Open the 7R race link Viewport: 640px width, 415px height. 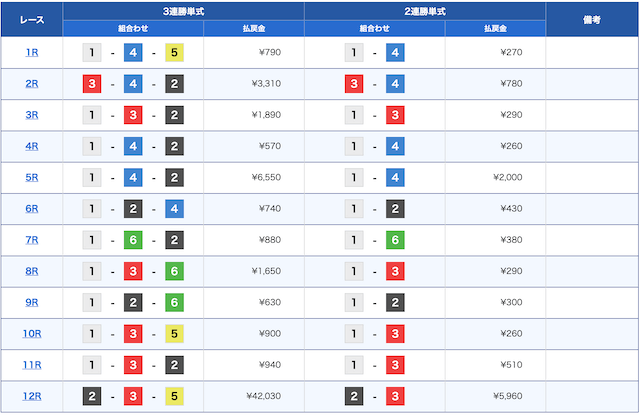tap(32, 240)
